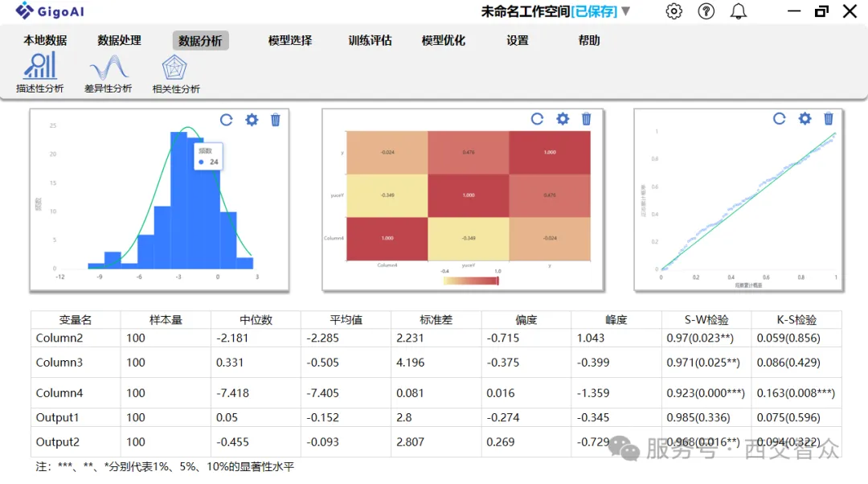Open settings for the correlation heatmap
868x484 pixels.
tap(562, 118)
